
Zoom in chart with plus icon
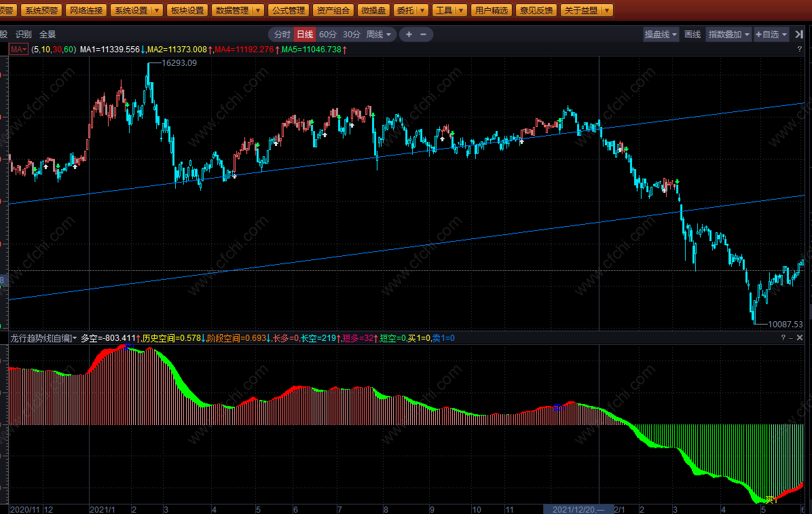409,34
